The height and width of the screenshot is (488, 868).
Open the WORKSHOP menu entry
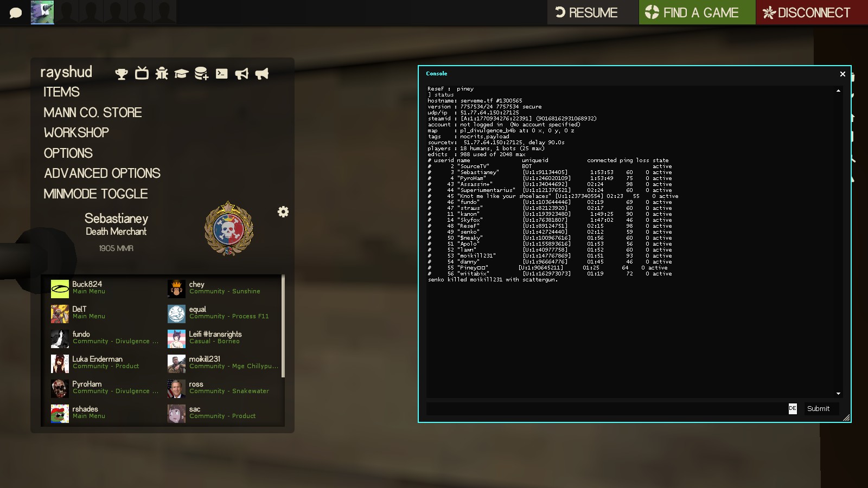point(76,133)
